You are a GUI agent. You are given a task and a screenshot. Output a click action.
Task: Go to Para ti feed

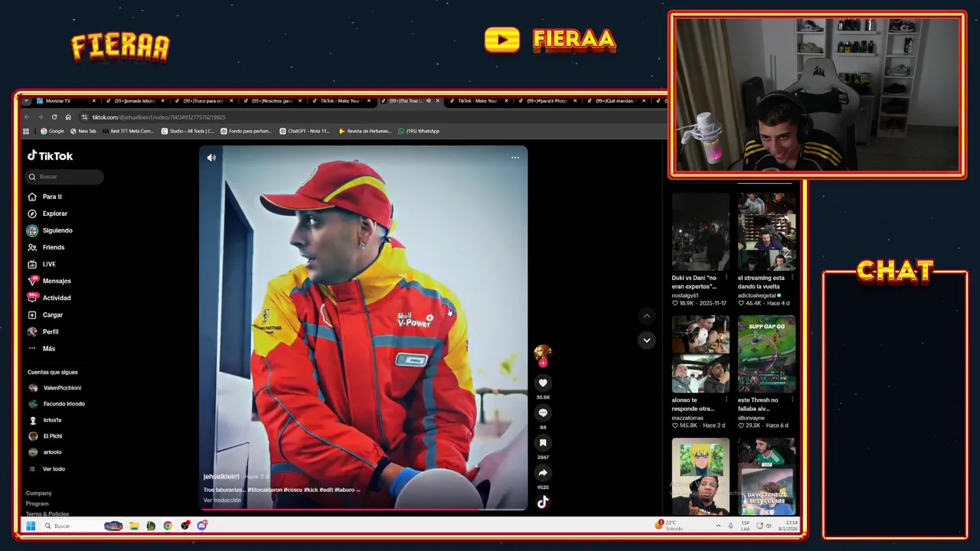click(44, 197)
